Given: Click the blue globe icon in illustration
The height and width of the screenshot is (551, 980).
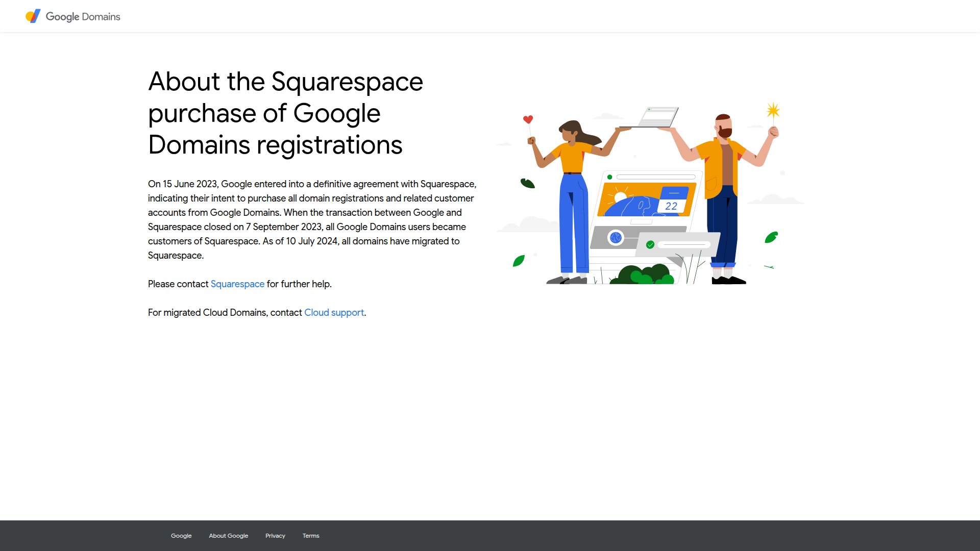Looking at the screenshot, I should click(616, 237).
